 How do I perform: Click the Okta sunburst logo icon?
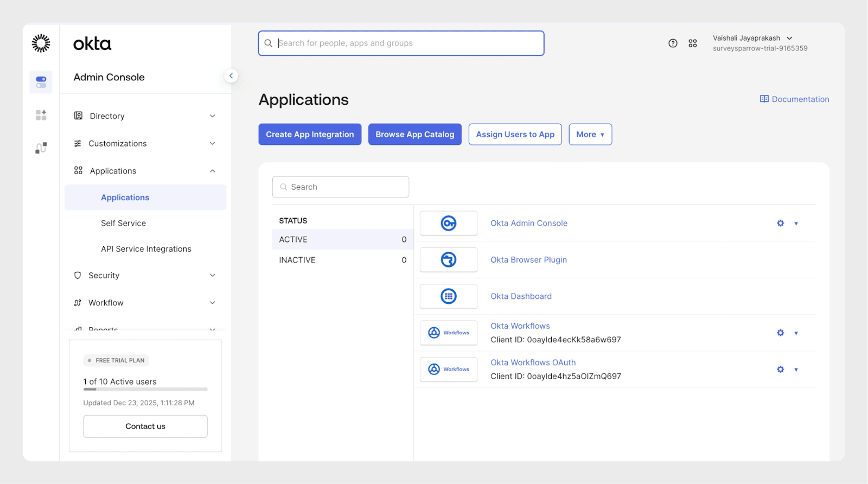point(41,43)
